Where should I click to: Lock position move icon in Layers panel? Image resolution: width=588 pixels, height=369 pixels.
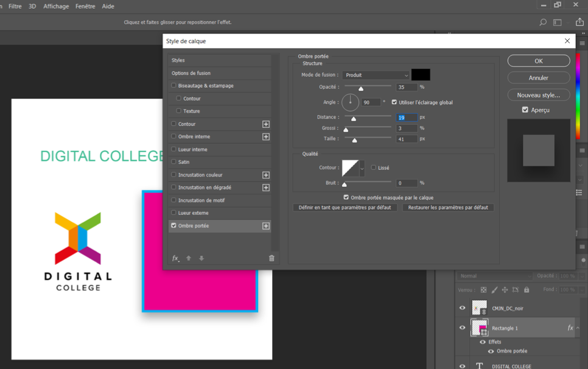tap(505, 290)
